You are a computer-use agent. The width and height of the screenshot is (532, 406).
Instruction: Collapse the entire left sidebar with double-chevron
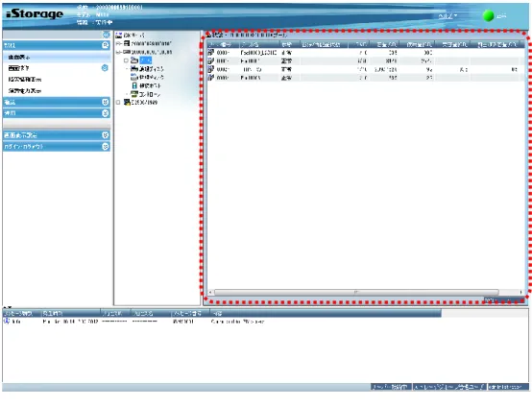click(x=106, y=35)
